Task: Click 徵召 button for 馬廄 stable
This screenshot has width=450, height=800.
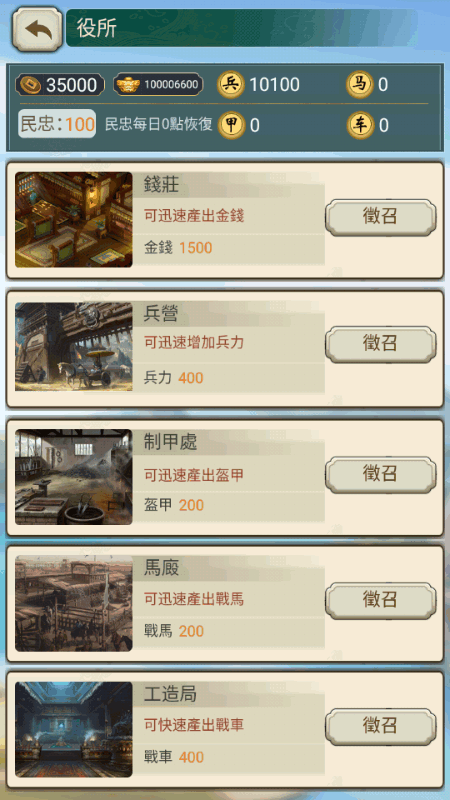Action: pyautogui.click(x=381, y=600)
